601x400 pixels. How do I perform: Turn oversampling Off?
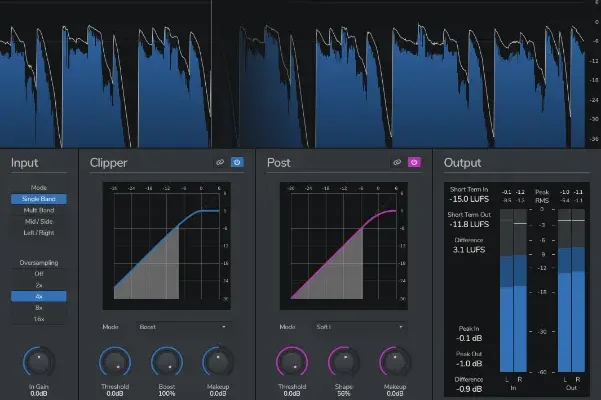(37, 272)
